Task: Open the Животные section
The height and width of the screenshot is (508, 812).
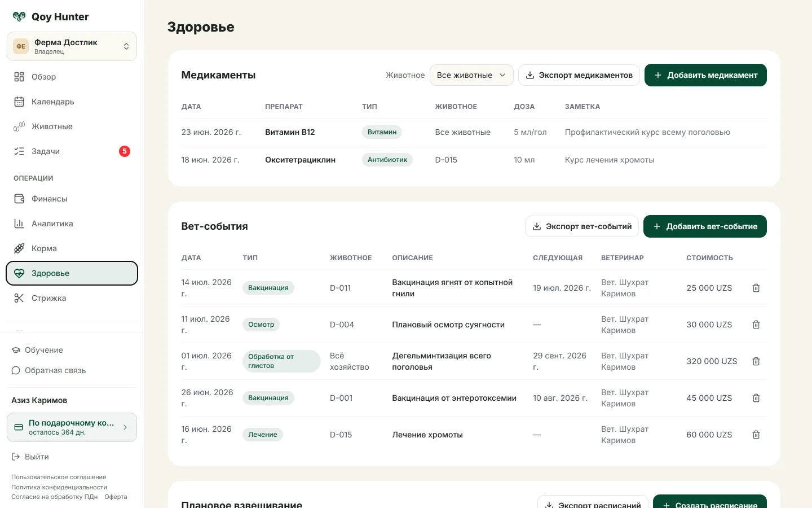Action: point(72,126)
